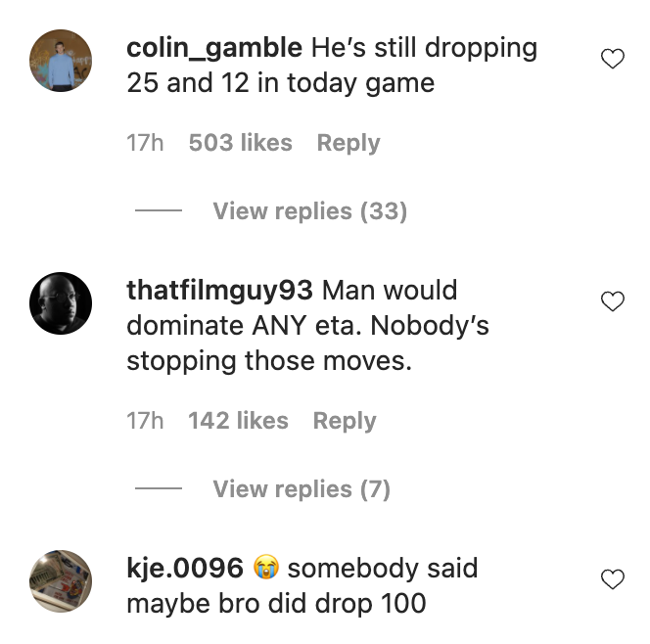Viewport: 650px width, 644px height.
Task: Like colin_gamble's comment with the heart
Action: point(612,60)
